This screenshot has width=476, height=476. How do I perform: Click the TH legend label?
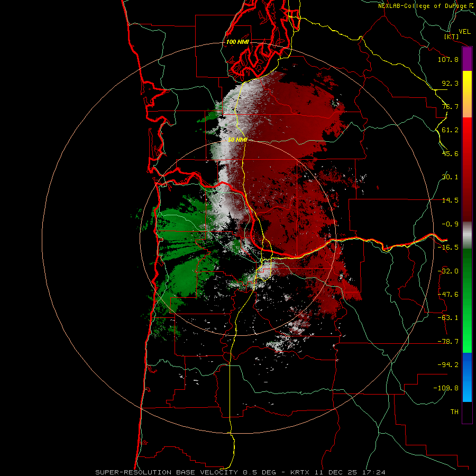click(x=454, y=412)
